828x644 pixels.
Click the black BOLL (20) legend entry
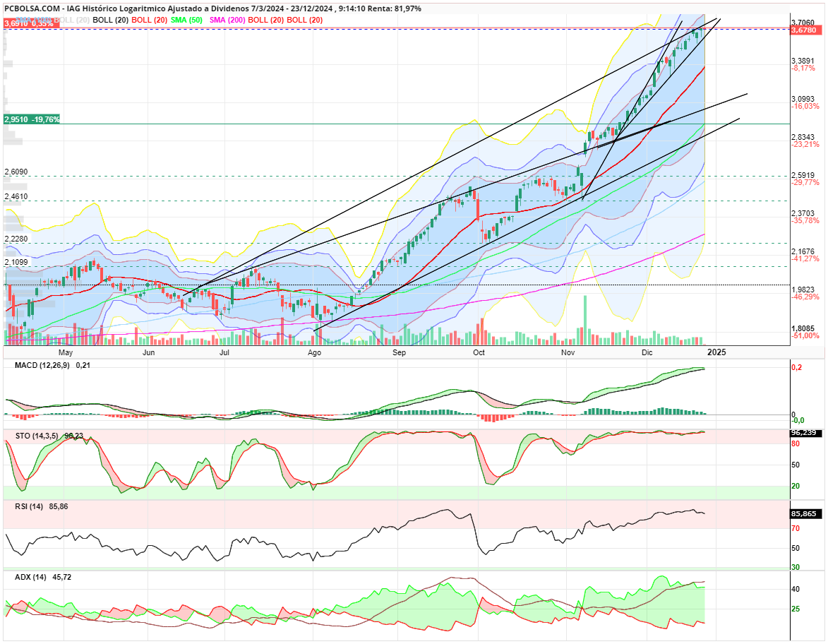pyautogui.click(x=111, y=20)
